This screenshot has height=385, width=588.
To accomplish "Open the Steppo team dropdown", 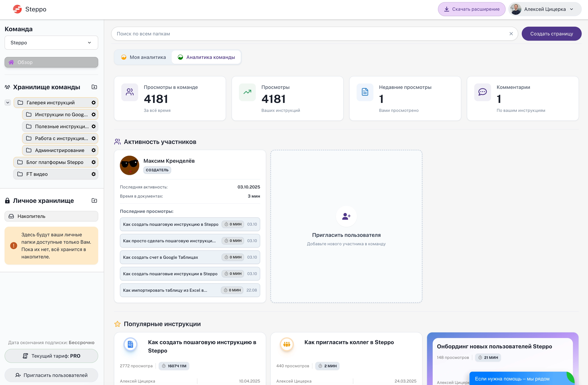I will pyautogui.click(x=51, y=43).
